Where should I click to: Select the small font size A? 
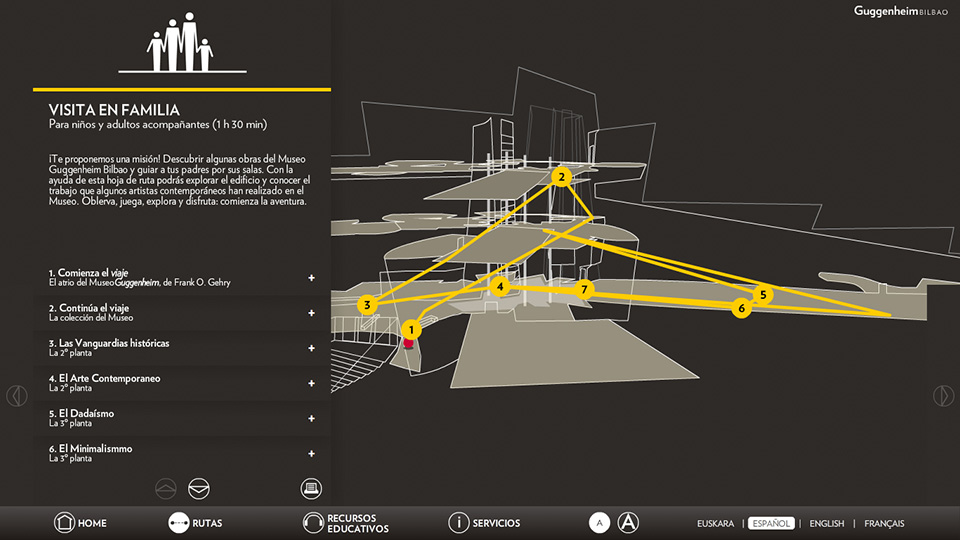coord(599,523)
